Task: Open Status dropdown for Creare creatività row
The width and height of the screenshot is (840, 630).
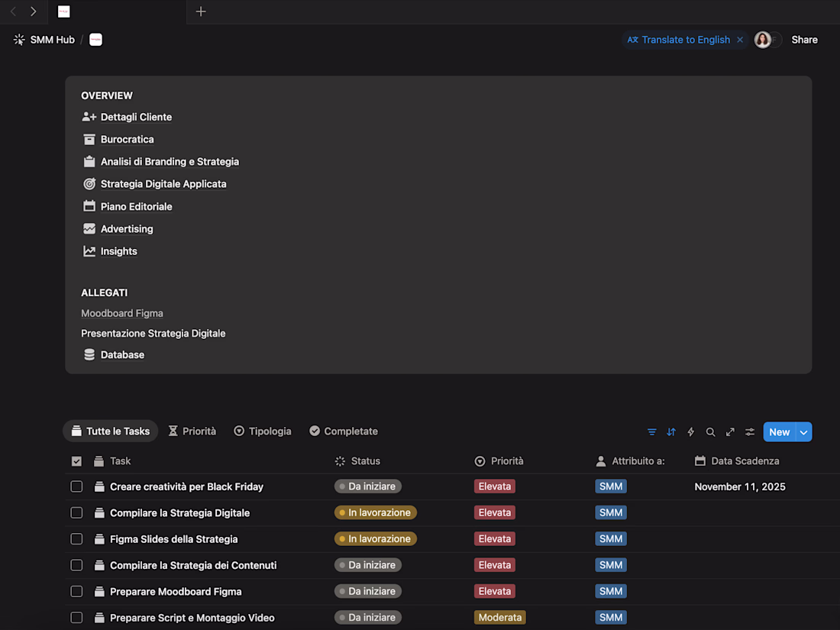Action: click(x=368, y=486)
